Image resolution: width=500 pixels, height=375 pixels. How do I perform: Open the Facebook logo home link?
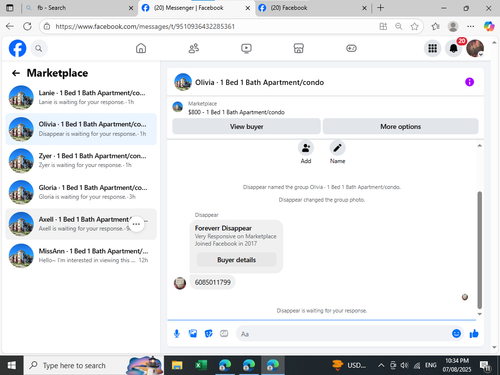point(17,48)
